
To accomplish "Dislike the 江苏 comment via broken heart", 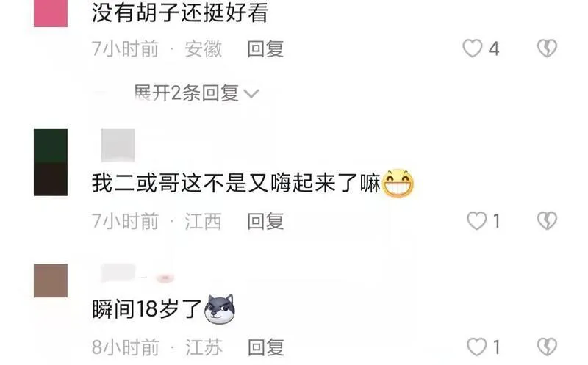I will 547,347.
